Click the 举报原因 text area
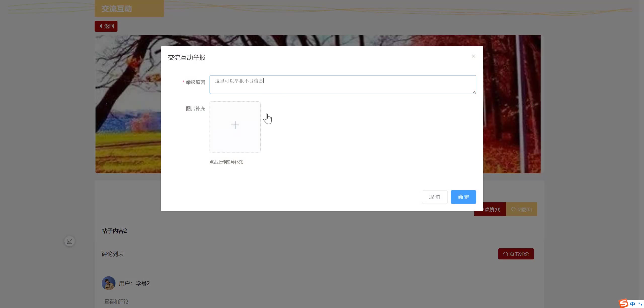This screenshot has height=308, width=644. (342, 85)
